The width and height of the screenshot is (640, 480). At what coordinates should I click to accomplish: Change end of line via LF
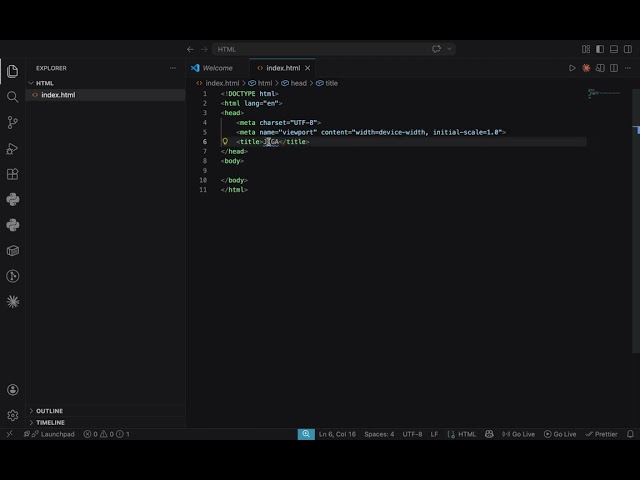pyautogui.click(x=434, y=434)
